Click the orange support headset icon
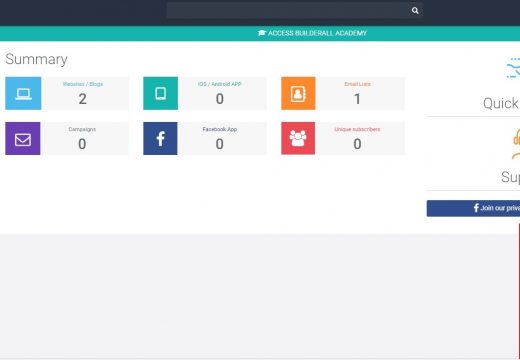Image resolution: width=520 pixels, height=360 pixels. 516,143
